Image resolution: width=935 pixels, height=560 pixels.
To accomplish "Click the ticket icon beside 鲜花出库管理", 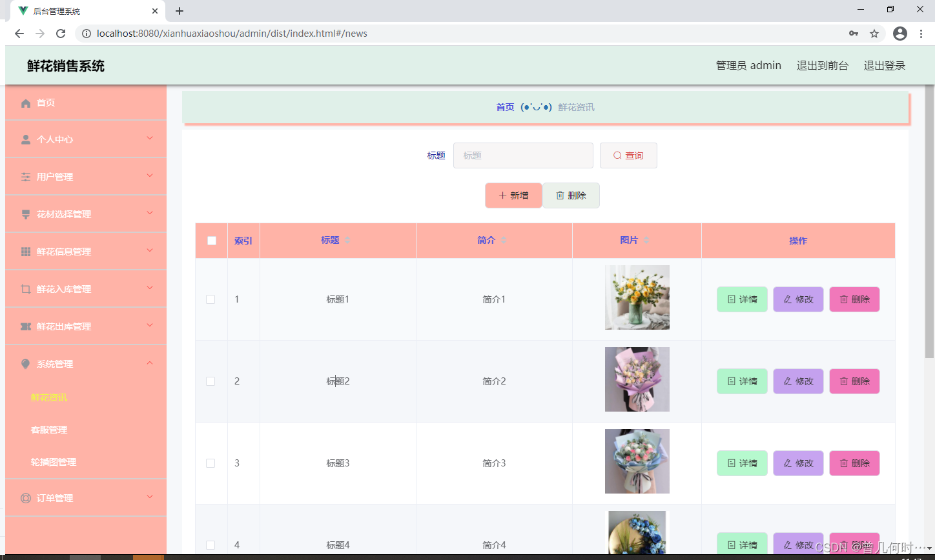I will click(26, 326).
